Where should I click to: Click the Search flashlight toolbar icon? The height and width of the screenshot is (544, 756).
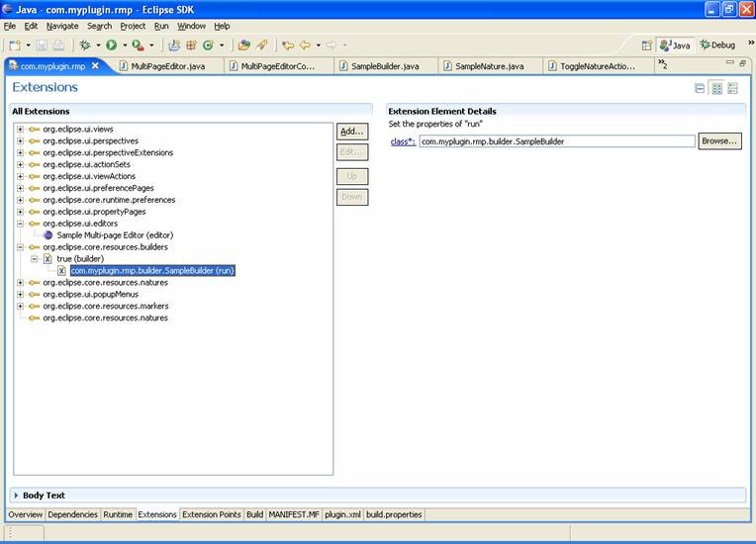(262, 45)
